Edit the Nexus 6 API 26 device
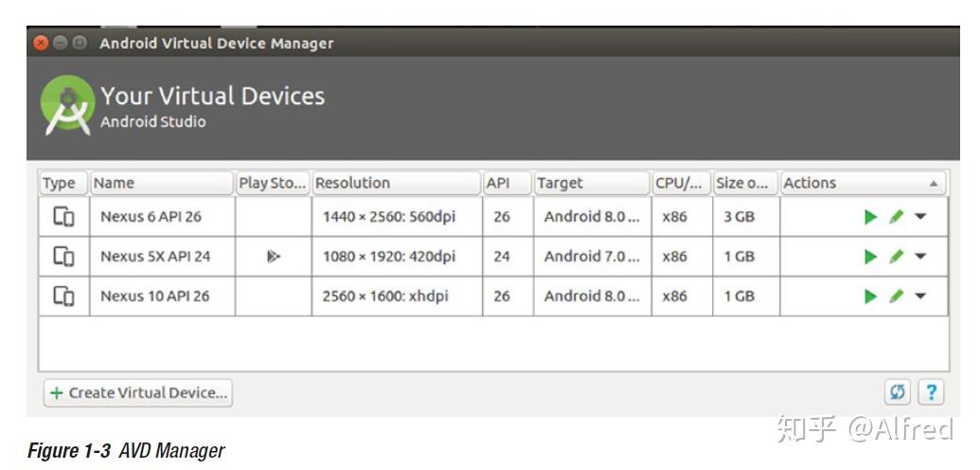 [x=896, y=217]
